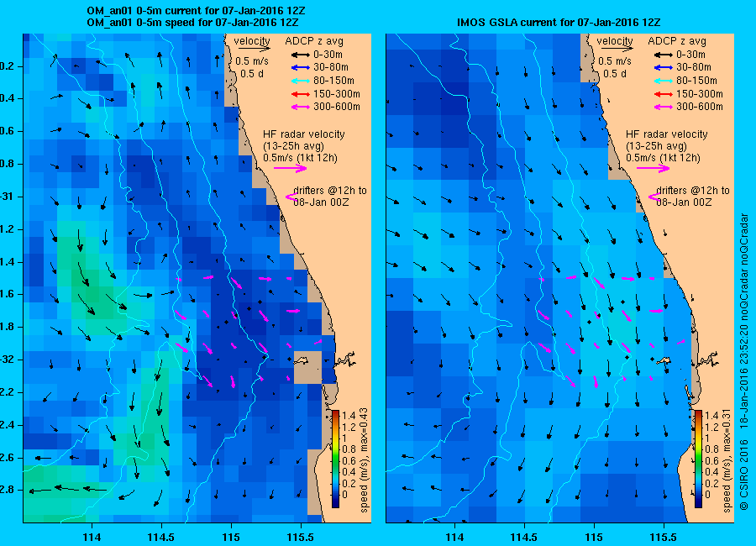Viewport: 756px width, 546px height.
Task: Click longitude 115 label under the right map
Action: [594, 538]
